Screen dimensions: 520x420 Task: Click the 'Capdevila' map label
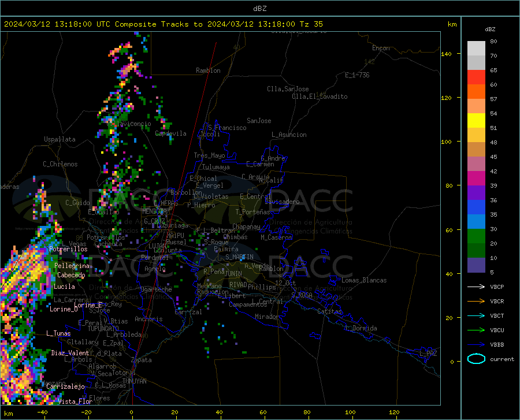[171, 133]
